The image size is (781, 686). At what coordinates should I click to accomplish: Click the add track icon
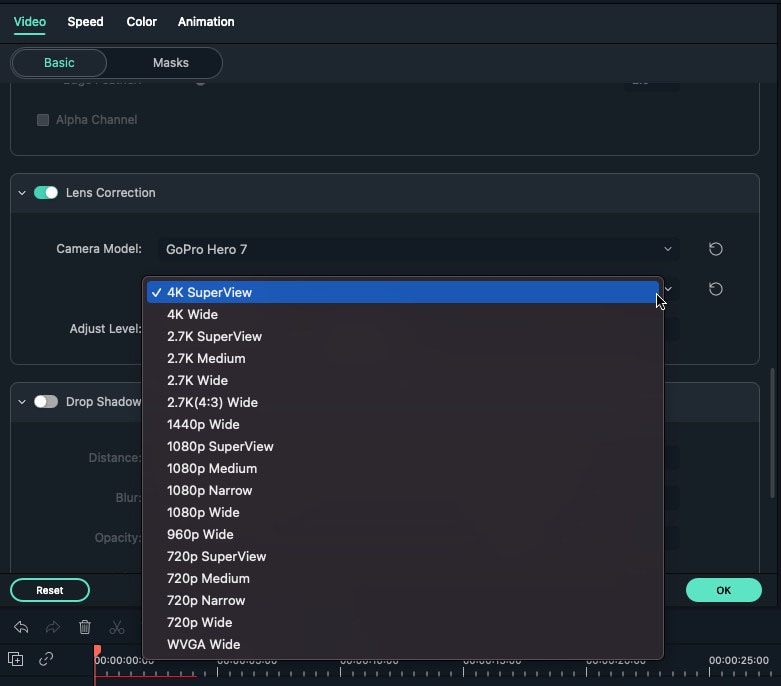(15, 659)
